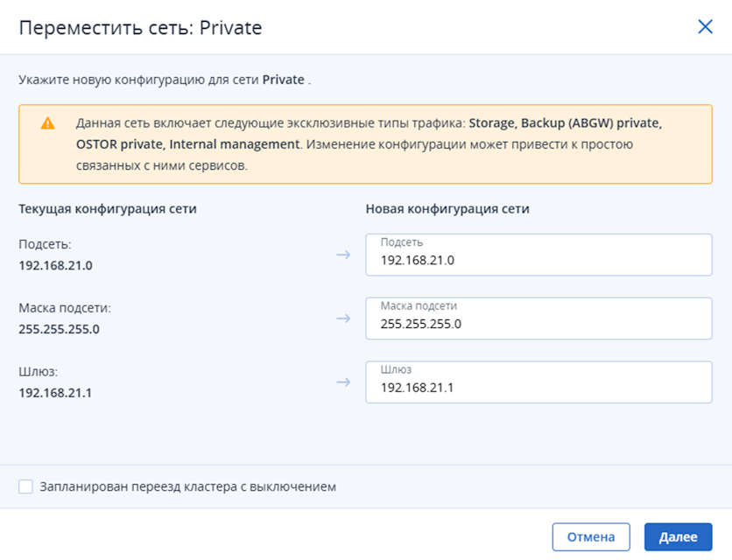Select current gateway value 192.168.21.1 text

(x=55, y=393)
